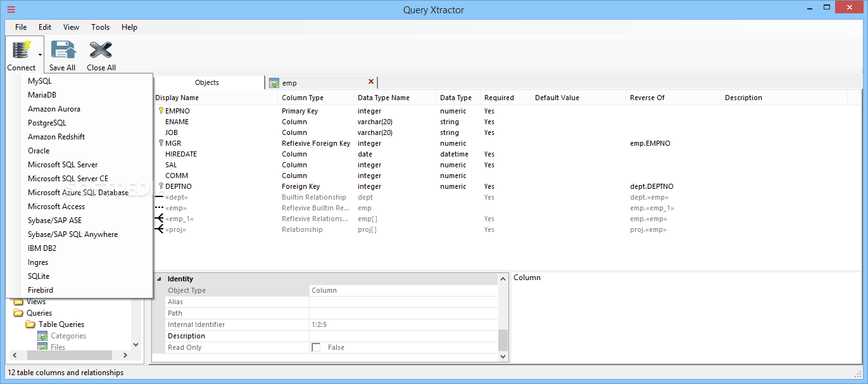The image size is (868, 384).
Task: Select the Categories query item
Action: pyautogui.click(x=62, y=336)
